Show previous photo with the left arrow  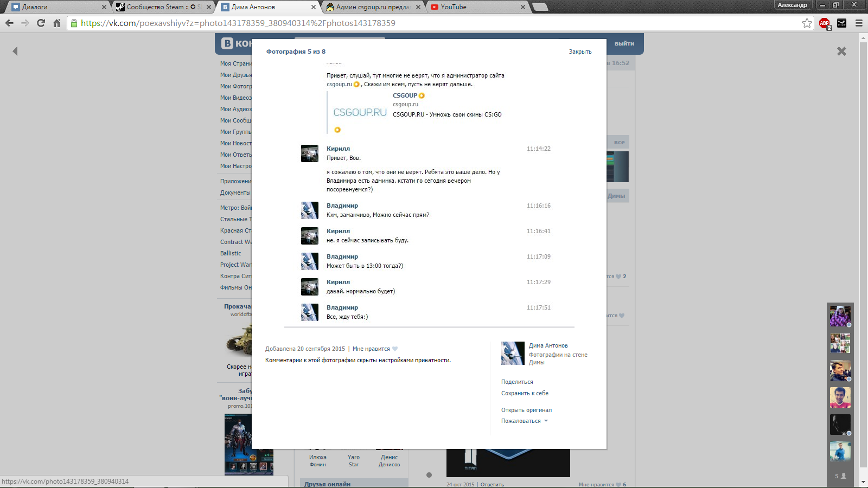pos(15,51)
